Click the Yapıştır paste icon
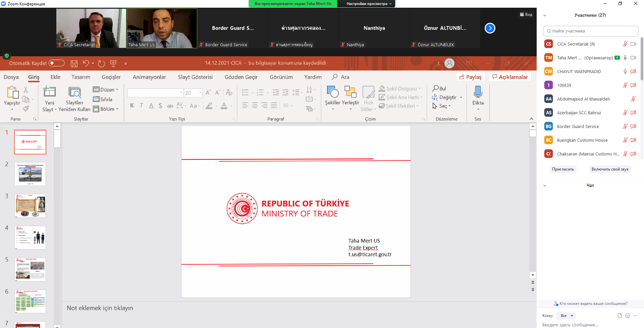Viewport: 644px width, 328px height. (x=12, y=93)
